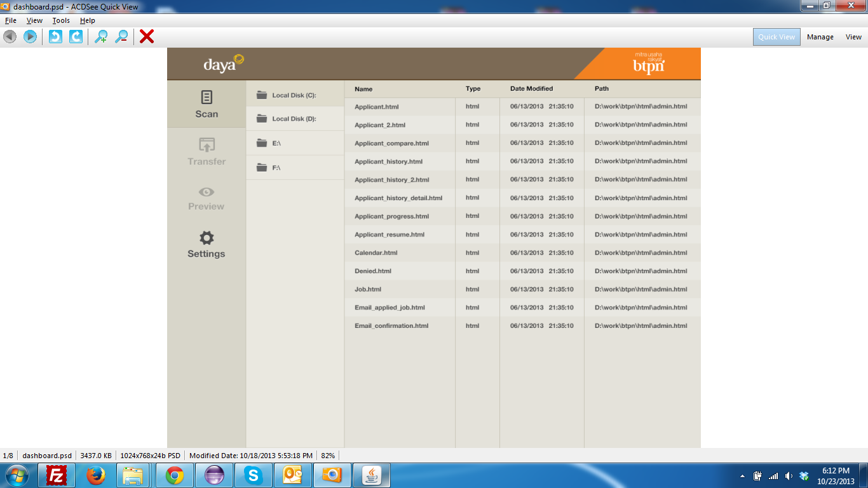
Task: Click the volume speaker icon in the tray
Action: tap(789, 476)
